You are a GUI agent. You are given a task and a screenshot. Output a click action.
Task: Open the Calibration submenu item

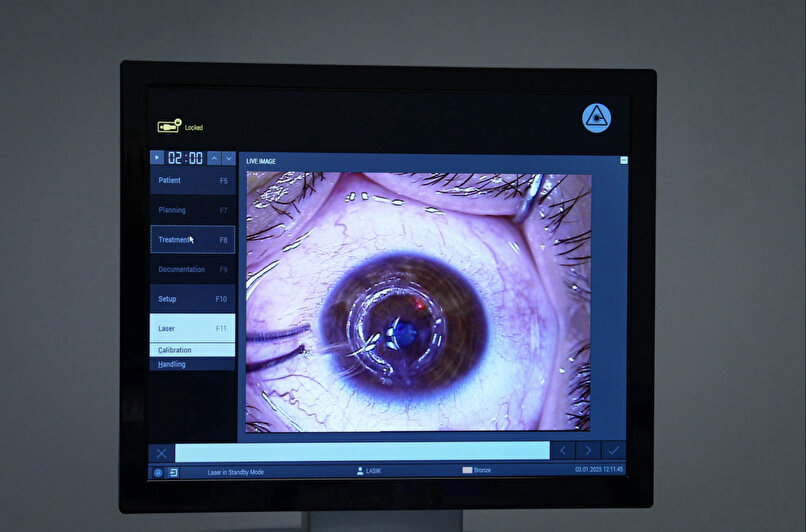coord(192,350)
